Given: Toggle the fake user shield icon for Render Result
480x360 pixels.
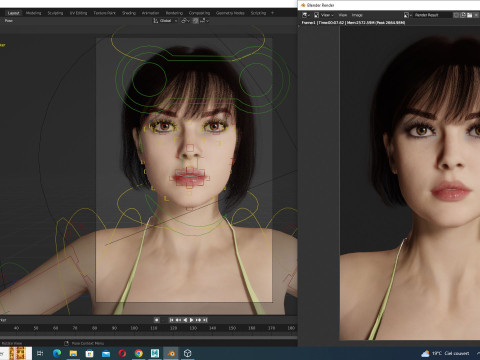Looking at the screenshot, I should coord(456,15).
